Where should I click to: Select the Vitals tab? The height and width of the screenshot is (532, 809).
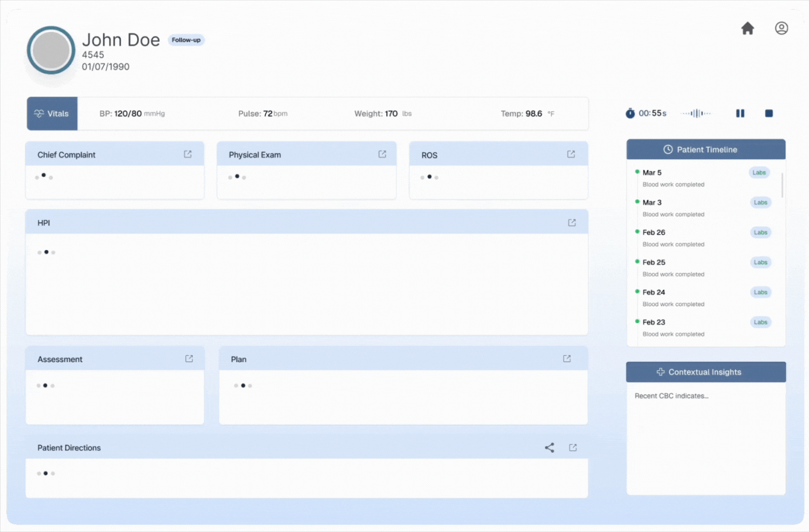52,114
